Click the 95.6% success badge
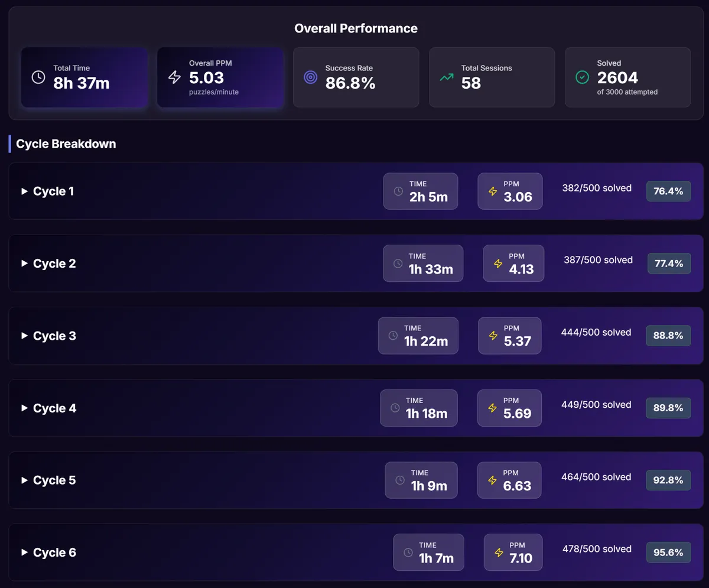 point(668,553)
